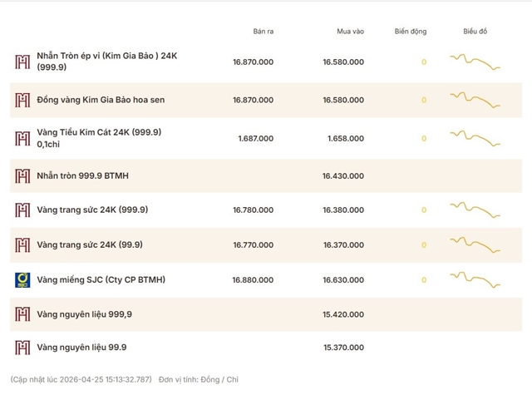Open Vàng miếng SJC (Cty CP BTMH) product name
The height and width of the screenshot is (395, 532).
tap(101, 279)
